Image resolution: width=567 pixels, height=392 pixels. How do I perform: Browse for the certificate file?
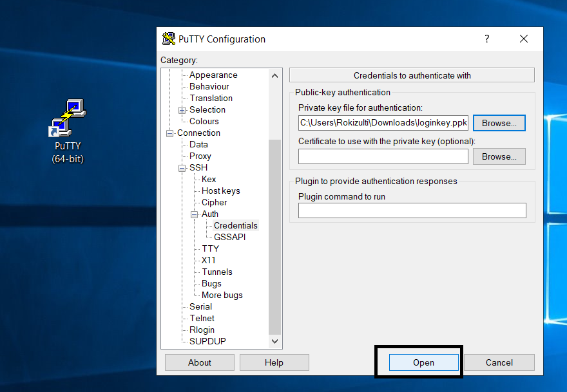tap(499, 156)
